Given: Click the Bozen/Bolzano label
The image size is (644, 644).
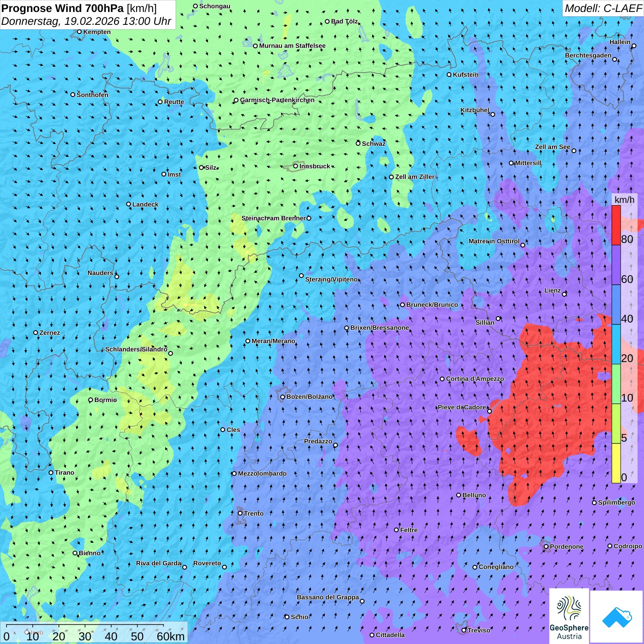Looking at the screenshot, I should point(309,397).
